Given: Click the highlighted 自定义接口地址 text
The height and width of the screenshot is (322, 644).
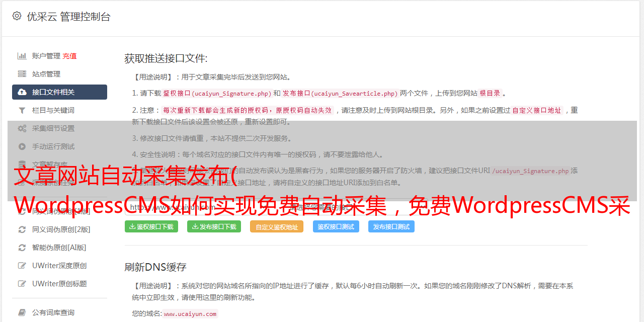Looking at the screenshot, I should 537,110.
